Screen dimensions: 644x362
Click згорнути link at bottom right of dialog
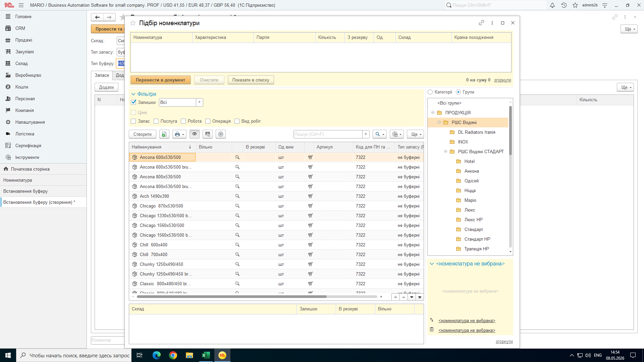tap(504, 341)
